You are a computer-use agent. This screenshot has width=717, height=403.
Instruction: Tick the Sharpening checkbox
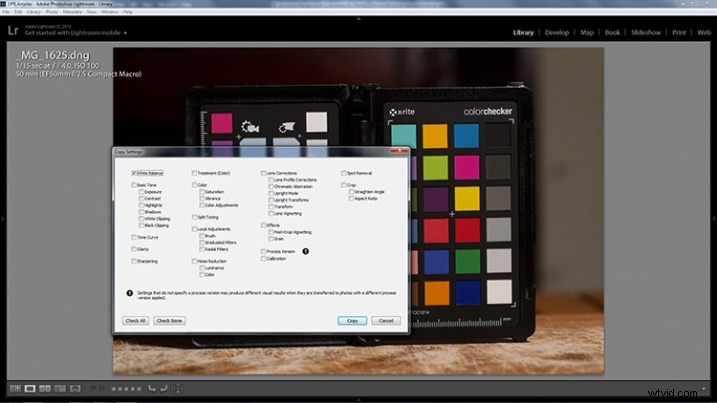click(x=134, y=261)
